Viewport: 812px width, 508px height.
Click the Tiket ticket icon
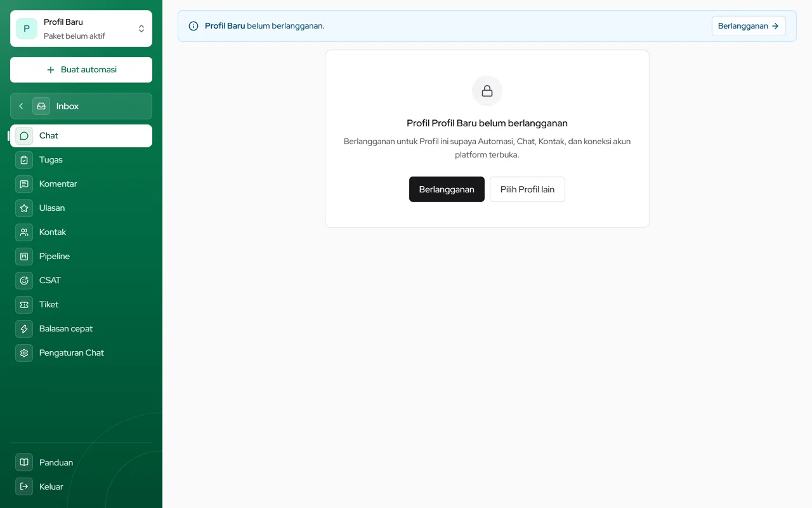coord(24,305)
